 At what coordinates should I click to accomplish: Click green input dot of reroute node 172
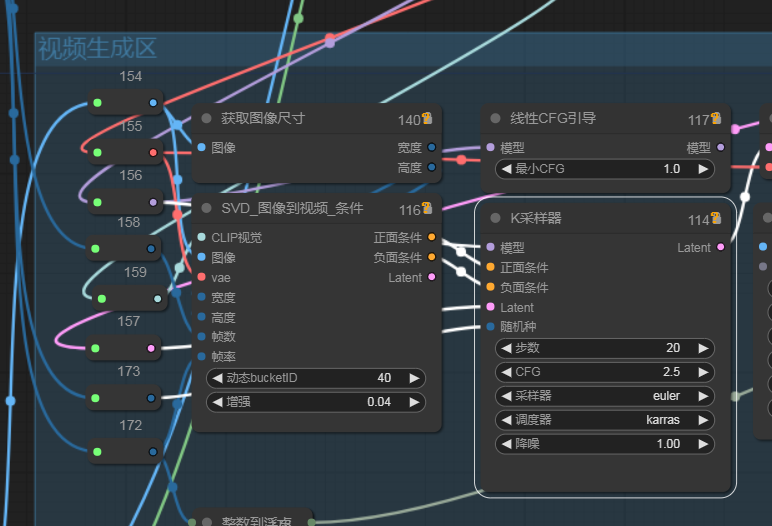(97, 452)
